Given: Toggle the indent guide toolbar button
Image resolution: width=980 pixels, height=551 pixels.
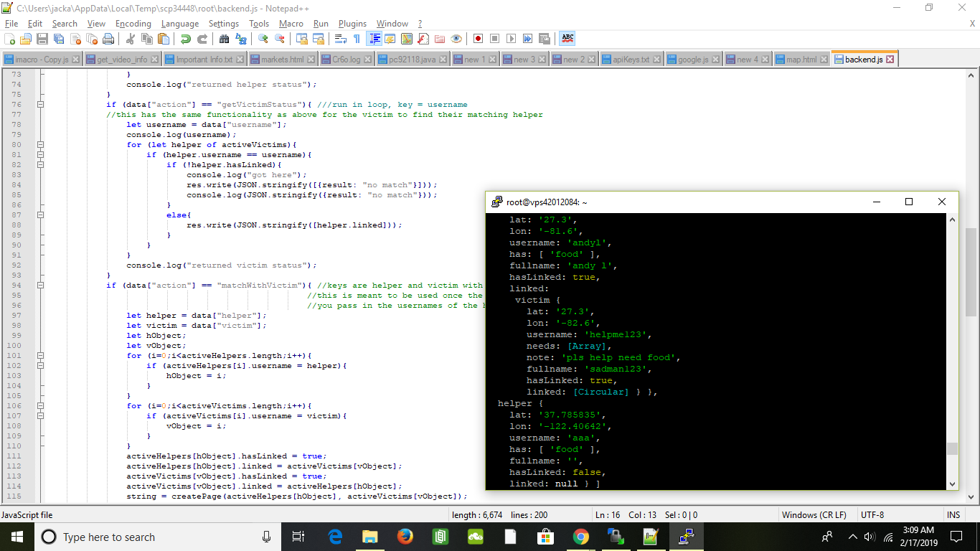Looking at the screenshot, I should (374, 39).
